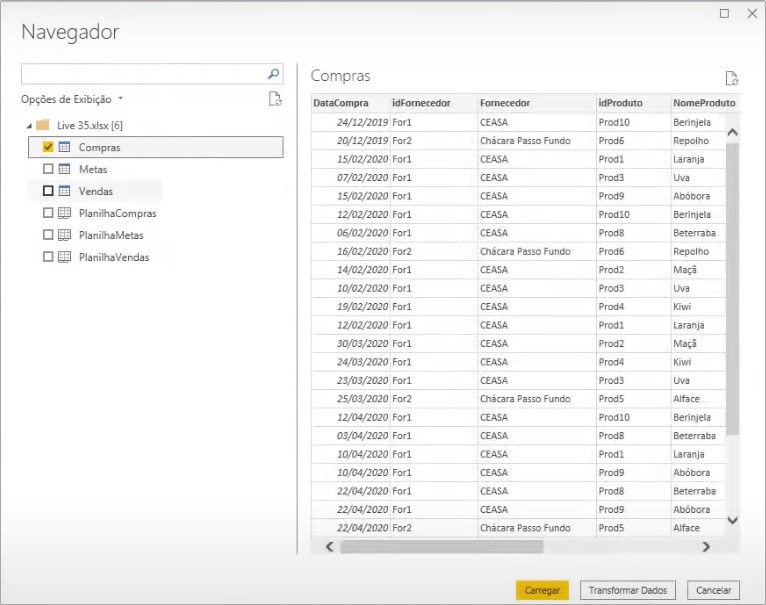
Task: Maximize the Navegador dialog
Action: pos(724,14)
